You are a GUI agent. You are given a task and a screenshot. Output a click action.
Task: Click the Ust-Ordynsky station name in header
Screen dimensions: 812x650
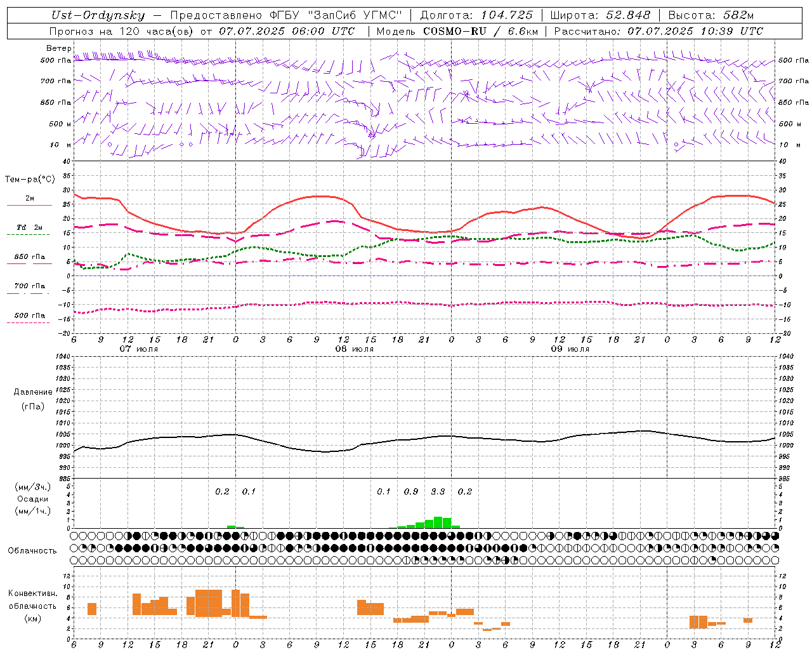click(98, 15)
